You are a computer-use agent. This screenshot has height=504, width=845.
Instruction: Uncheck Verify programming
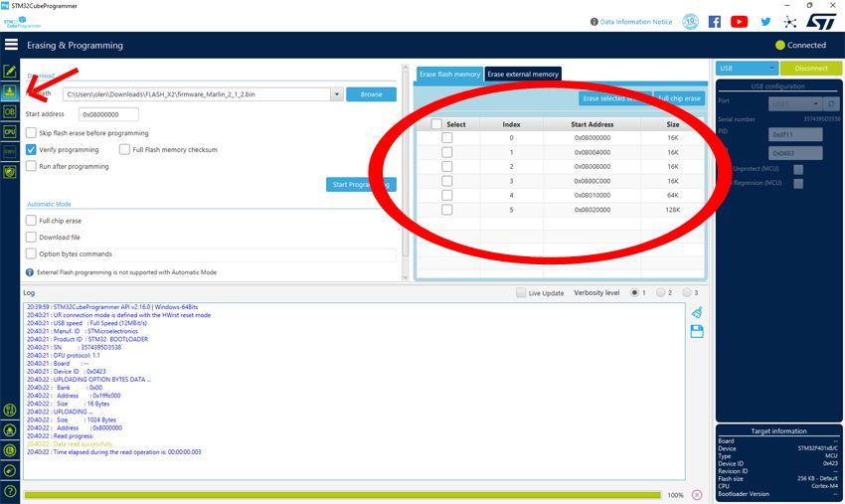[x=31, y=149]
